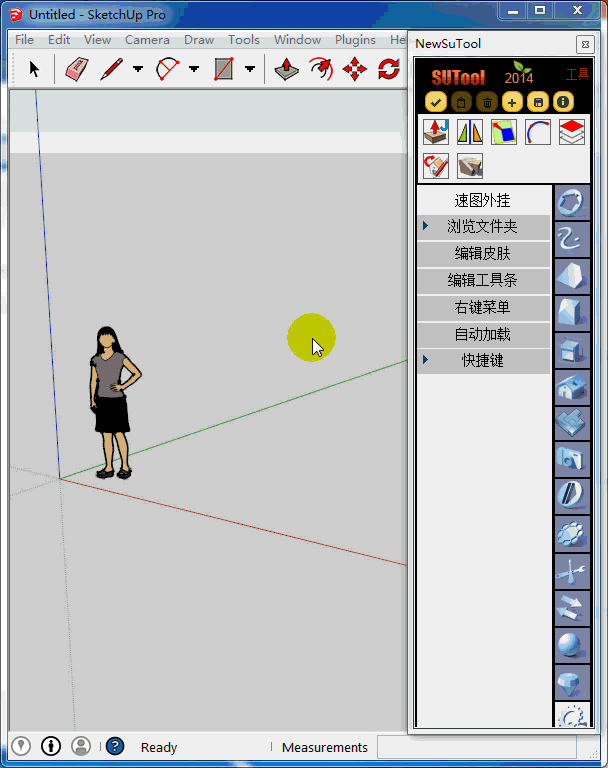Screen dimensions: 608x768
Task: Open dropdown beside the Arc tool
Action: (194, 69)
